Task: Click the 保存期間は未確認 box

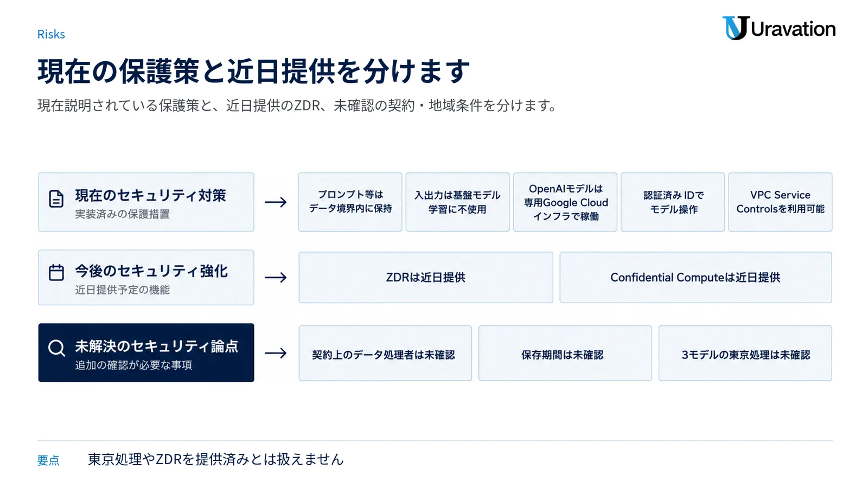Action: [x=565, y=354]
